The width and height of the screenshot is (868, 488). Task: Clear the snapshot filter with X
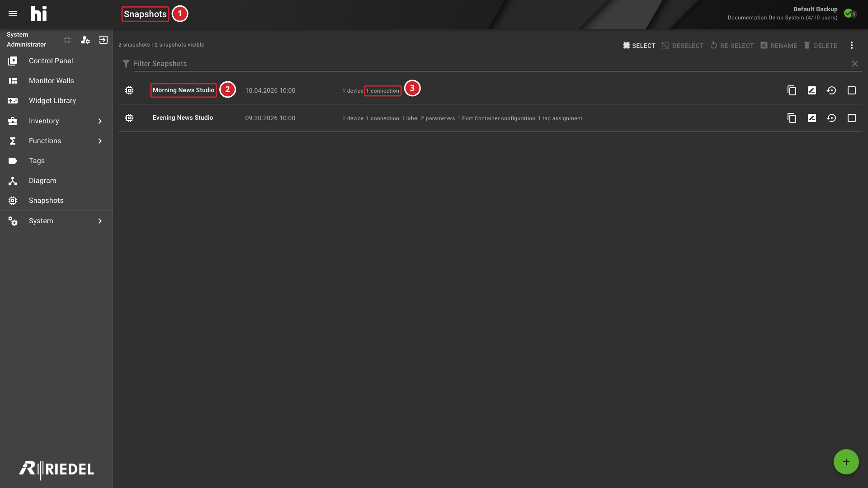(854, 64)
